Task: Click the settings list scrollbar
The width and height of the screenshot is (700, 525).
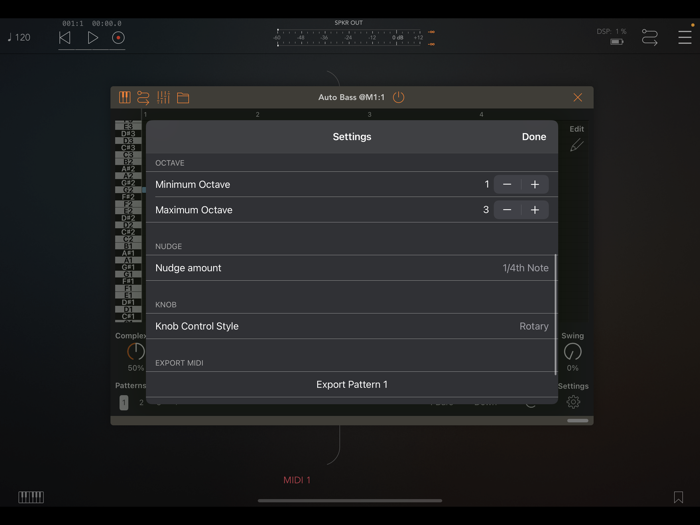Action: tap(556, 315)
